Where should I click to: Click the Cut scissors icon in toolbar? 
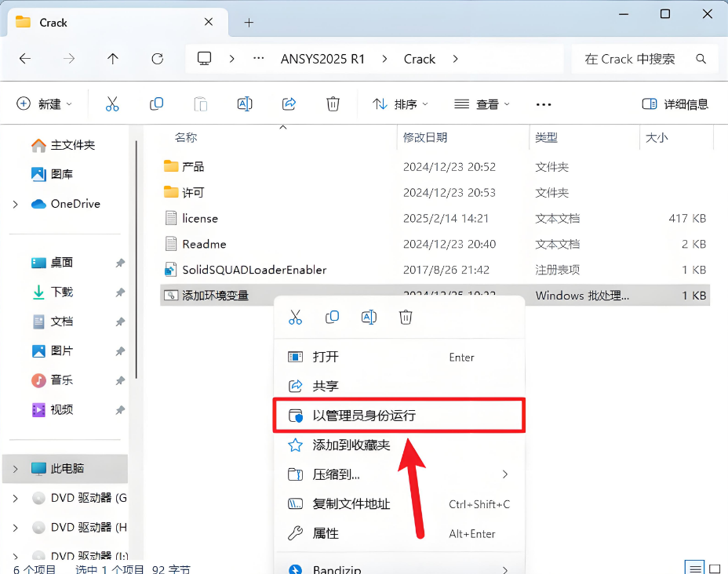point(112,104)
